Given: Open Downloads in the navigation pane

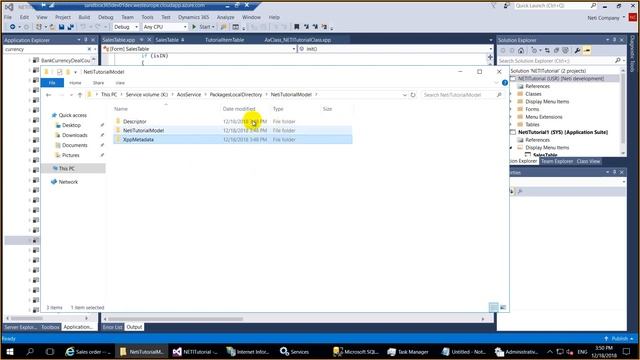Looking at the screenshot, I should pos(74,135).
